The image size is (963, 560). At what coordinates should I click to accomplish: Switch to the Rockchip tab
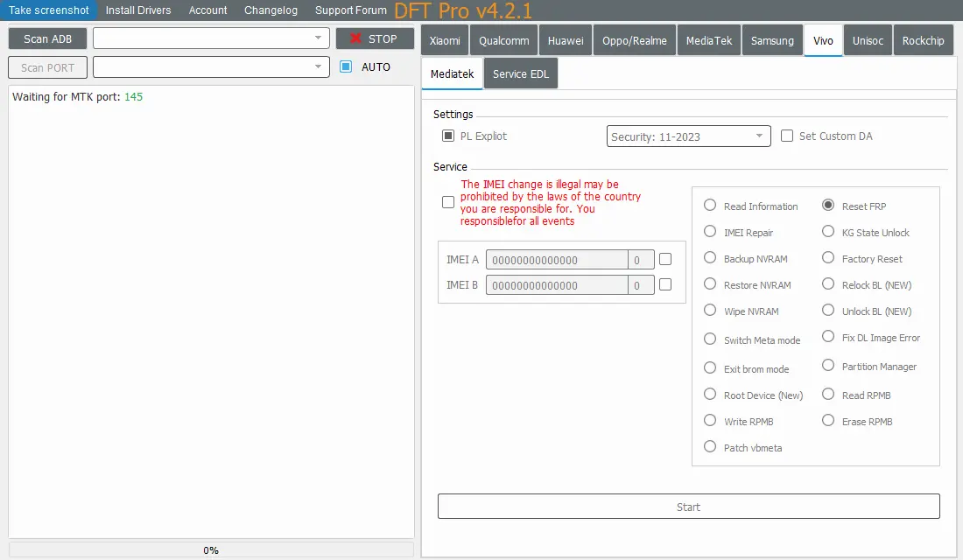(x=923, y=40)
